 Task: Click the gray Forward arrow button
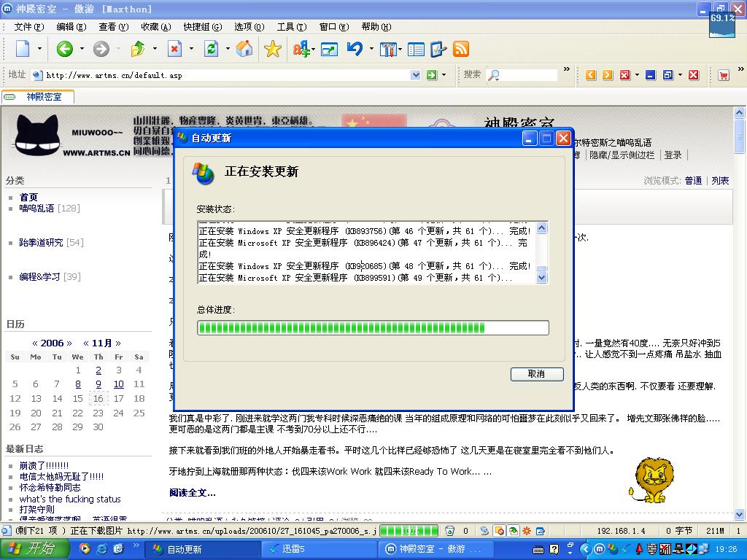(x=101, y=49)
